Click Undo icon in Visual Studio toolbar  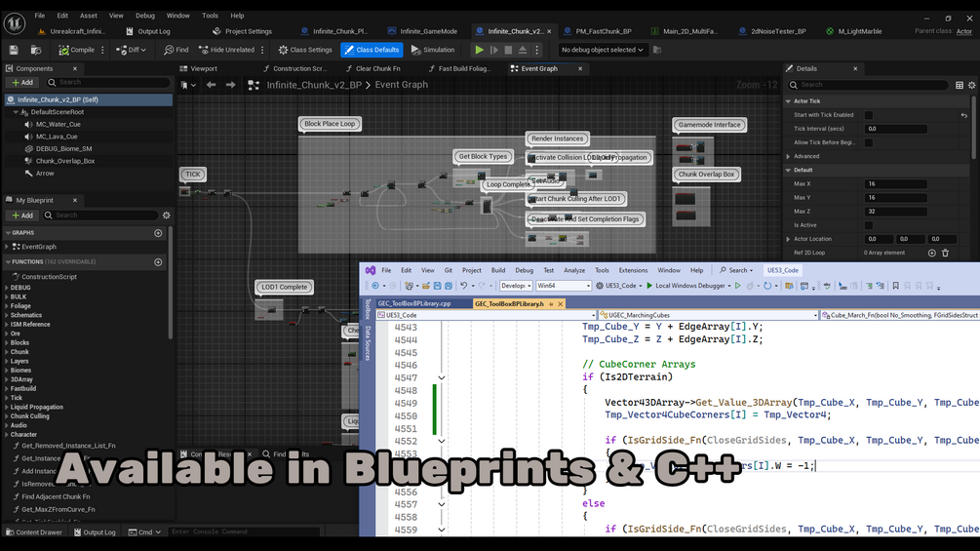464,286
